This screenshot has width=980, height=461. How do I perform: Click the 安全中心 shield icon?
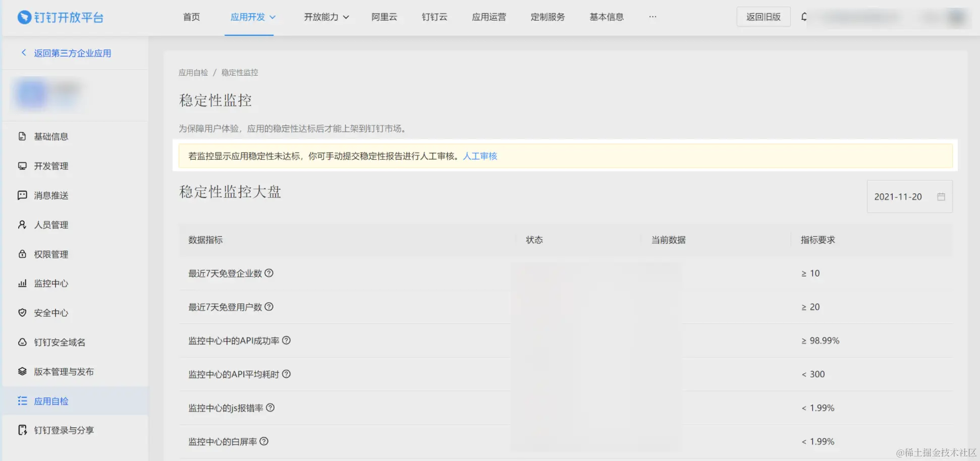pos(22,313)
